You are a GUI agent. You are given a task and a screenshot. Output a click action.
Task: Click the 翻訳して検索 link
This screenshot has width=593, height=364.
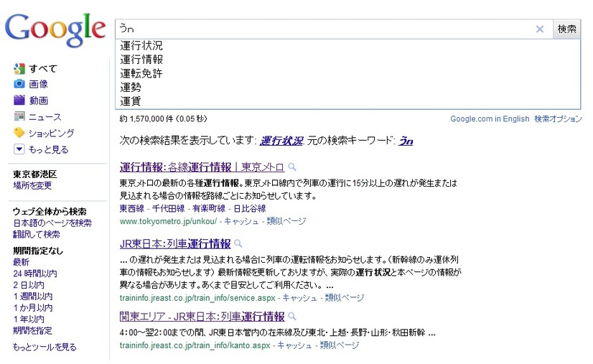tap(37, 235)
